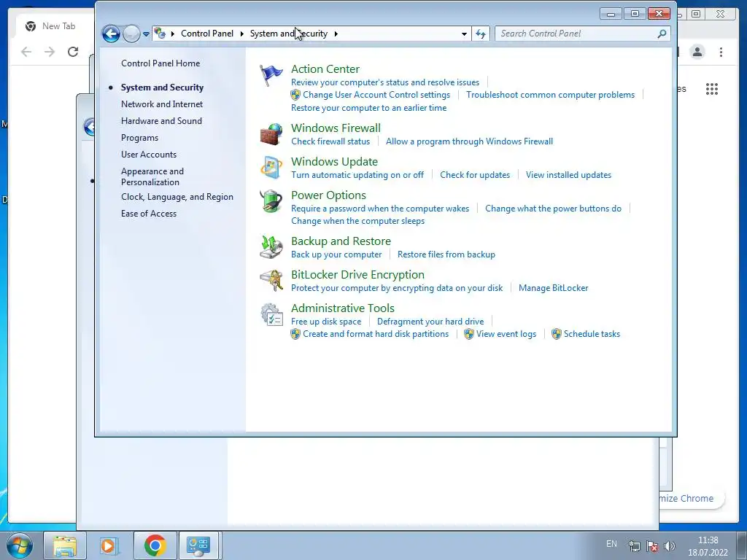Refresh the Control Panel address bar
Screen dimensions: 747x560
(481, 34)
